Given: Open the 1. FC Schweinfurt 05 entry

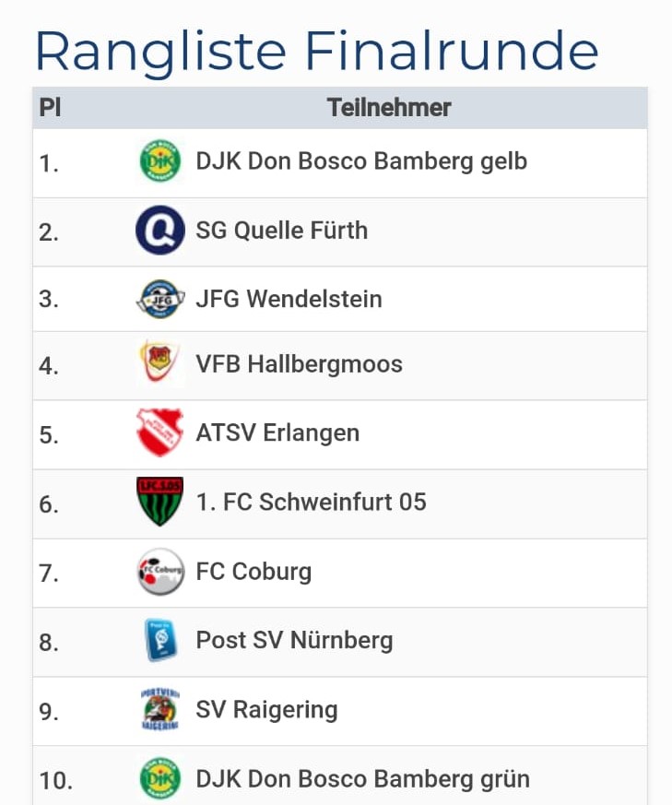Looking at the screenshot, I should pos(311,502).
